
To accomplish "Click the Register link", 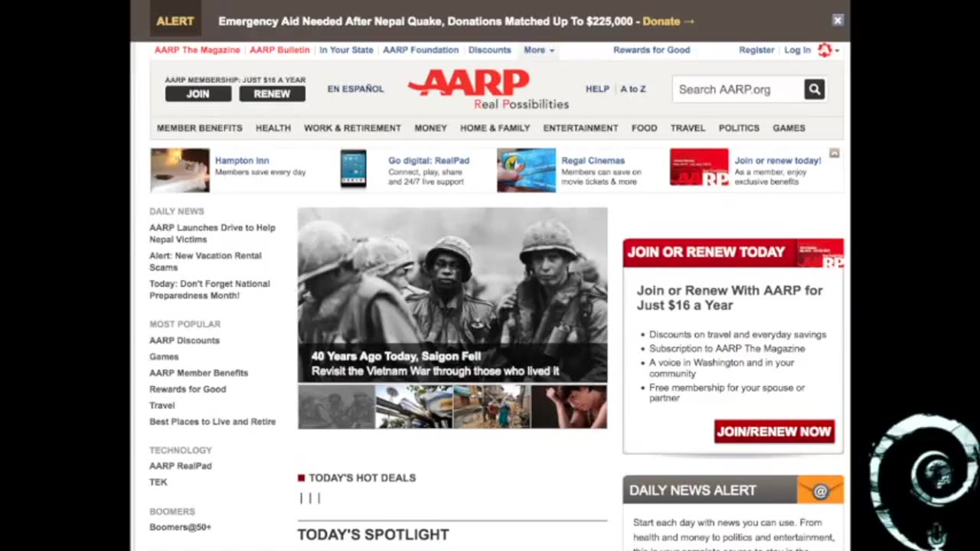I will (756, 50).
